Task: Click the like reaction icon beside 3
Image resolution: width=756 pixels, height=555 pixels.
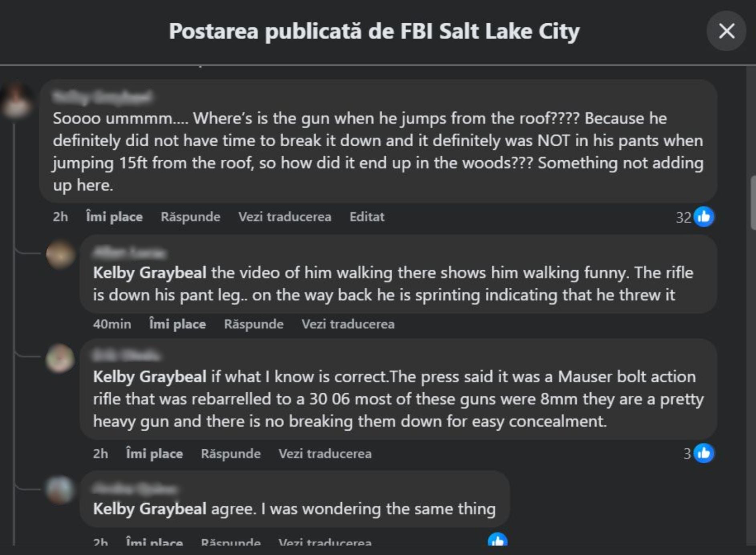Action: [704, 454]
